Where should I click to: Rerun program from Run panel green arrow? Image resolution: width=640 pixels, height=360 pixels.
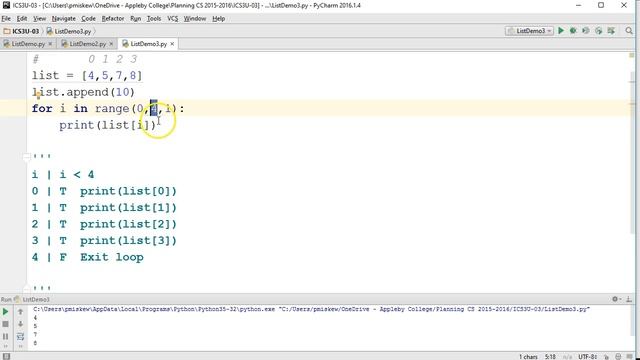tap(6, 312)
